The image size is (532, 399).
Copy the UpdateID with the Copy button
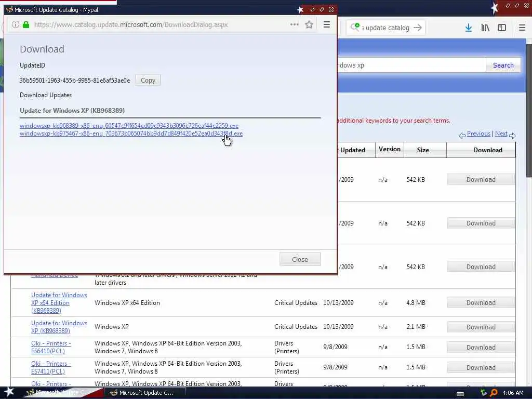click(148, 81)
